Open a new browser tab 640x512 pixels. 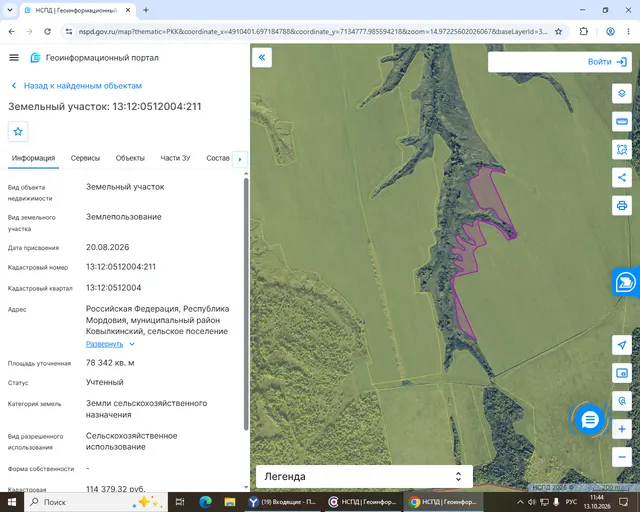(x=146, y=10)
